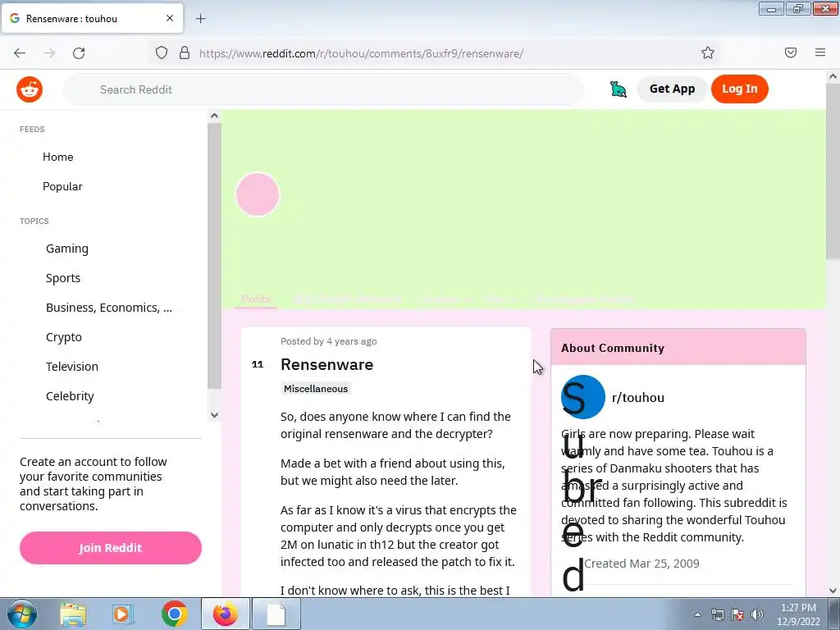Image resolution: width=840 pixels, height=630 pixels.
Task: Open Google Chrome from the taskbar
Action: [x=174, y=614]
